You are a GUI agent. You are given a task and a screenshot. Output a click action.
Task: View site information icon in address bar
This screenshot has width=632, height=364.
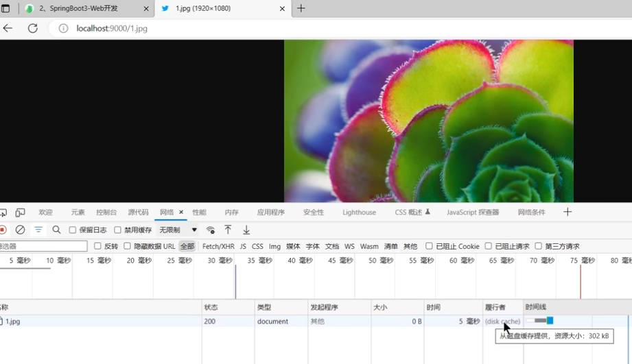pos(63,28)
